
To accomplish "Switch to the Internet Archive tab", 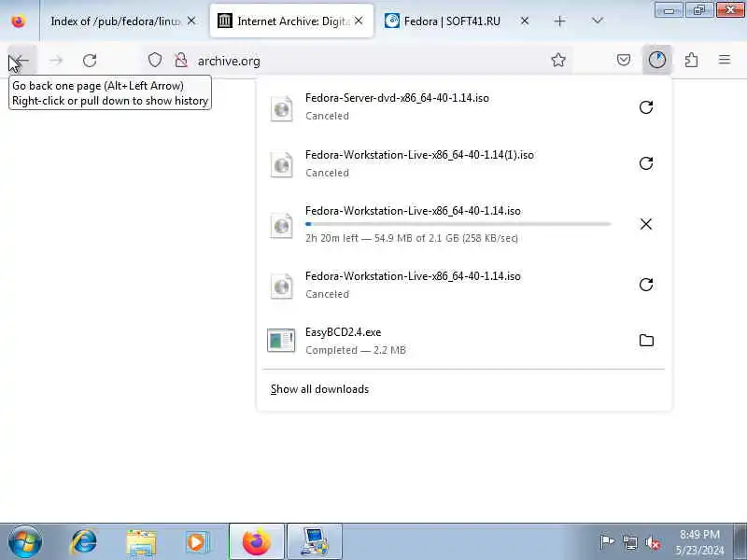I will click(x=291, y=21).
